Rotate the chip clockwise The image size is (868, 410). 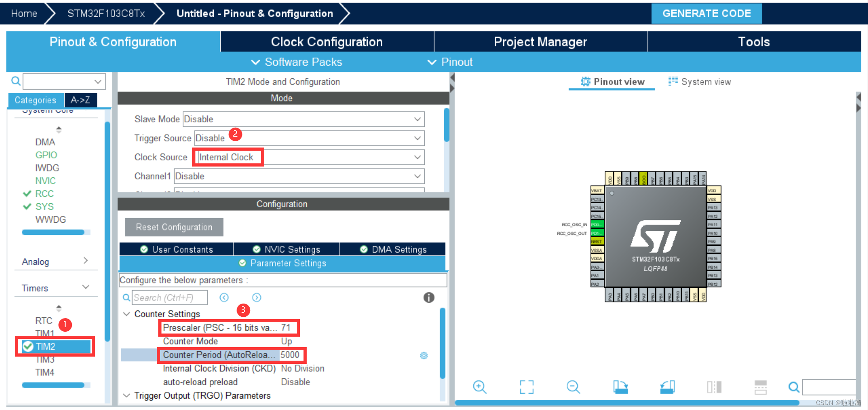point(621,387)
